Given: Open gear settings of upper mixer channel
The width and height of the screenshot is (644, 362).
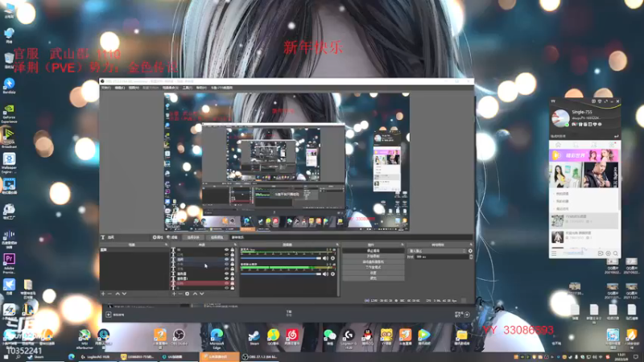Looking at the screenshot, I should click(x=332, y=258).
